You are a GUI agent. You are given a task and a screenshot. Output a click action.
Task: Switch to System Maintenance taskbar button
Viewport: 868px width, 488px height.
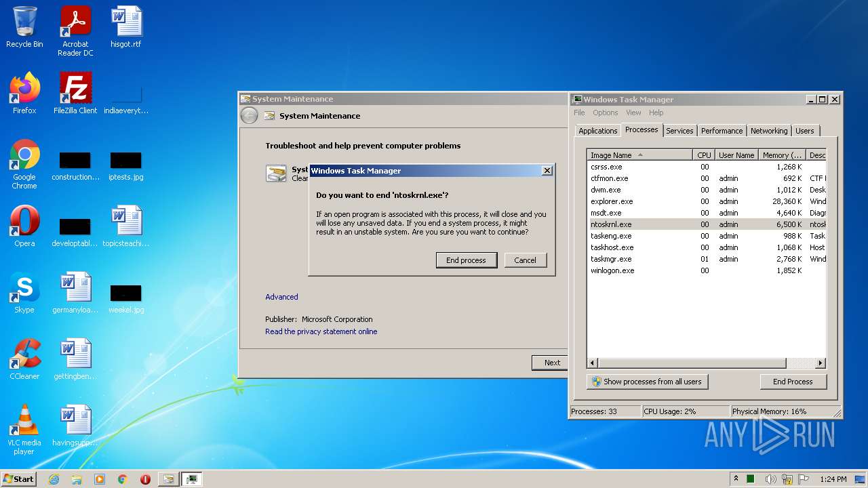[x=168, y=479]
